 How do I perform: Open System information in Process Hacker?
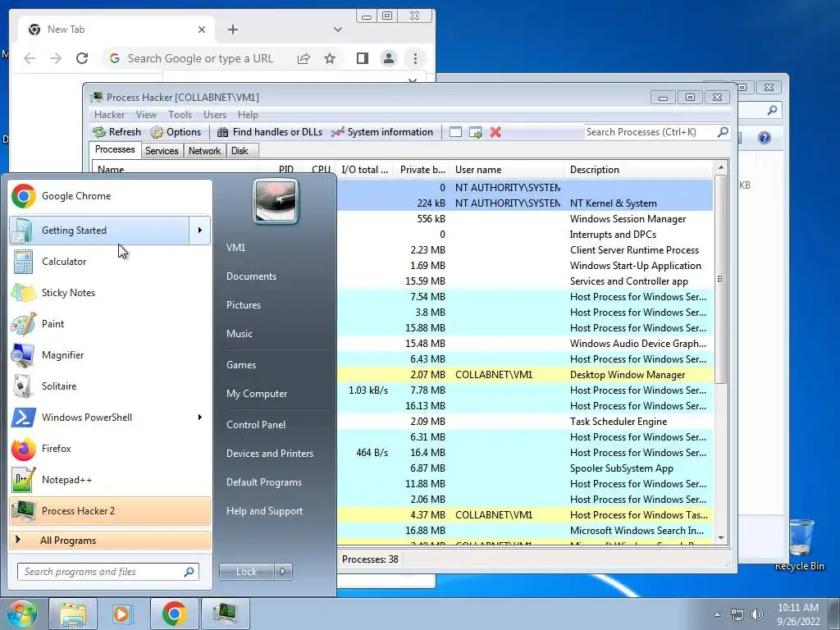click(382, 132)
